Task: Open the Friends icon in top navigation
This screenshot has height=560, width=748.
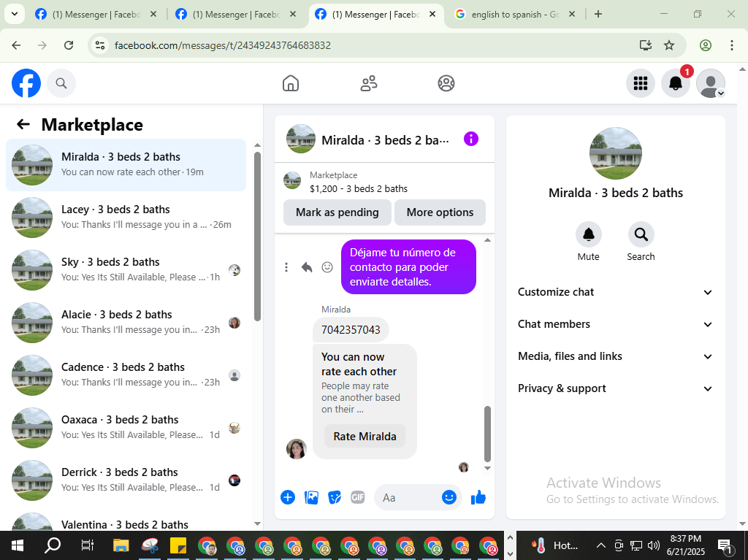Action: point(368,83)
